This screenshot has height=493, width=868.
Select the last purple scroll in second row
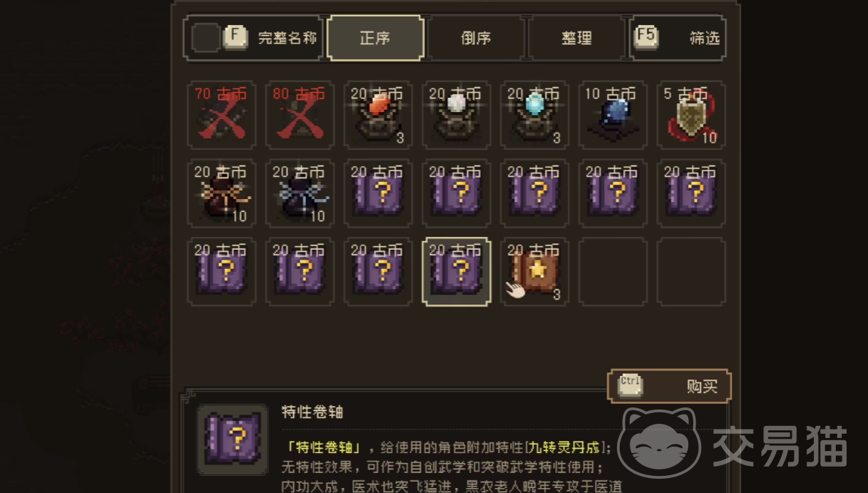point(692,193)
